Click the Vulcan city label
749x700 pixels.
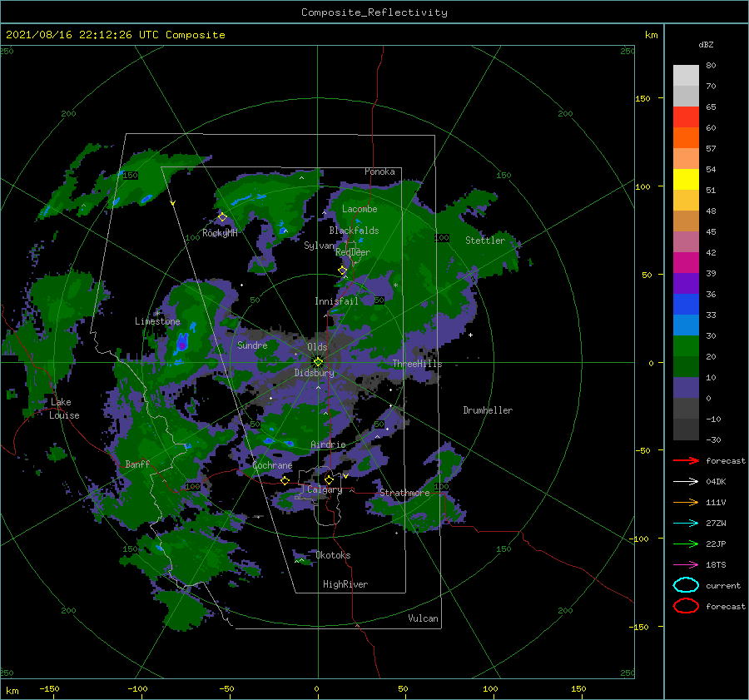[424, 618]
